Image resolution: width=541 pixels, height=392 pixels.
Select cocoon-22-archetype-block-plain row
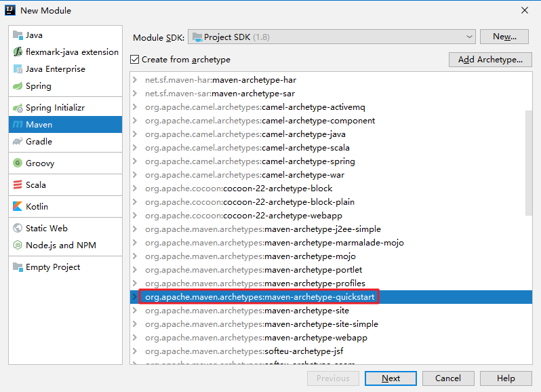tap(331, 202)
